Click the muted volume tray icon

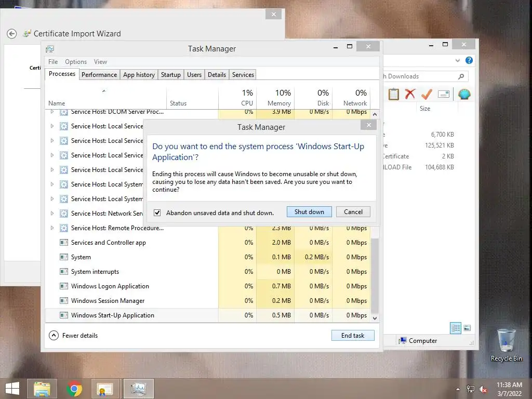click(483, 389)
